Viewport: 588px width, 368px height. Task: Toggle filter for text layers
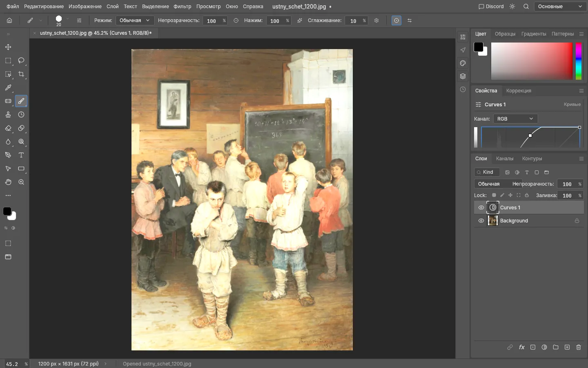tap(527, 173)
